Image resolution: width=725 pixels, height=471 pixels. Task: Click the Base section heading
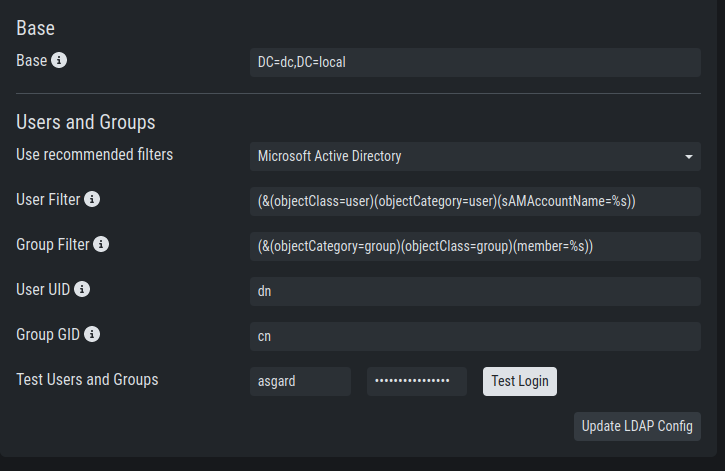click(x=36, y=28)
